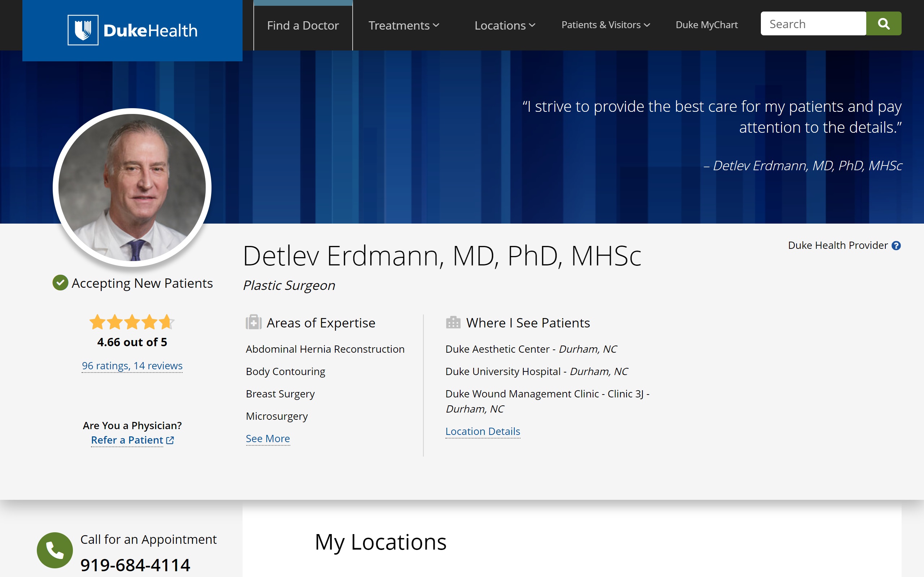Image resolution: width=924 pixels, height=577 pixels.
Task: Open the 96 ratings, 14 reviews link
Action: pos(132,366)
